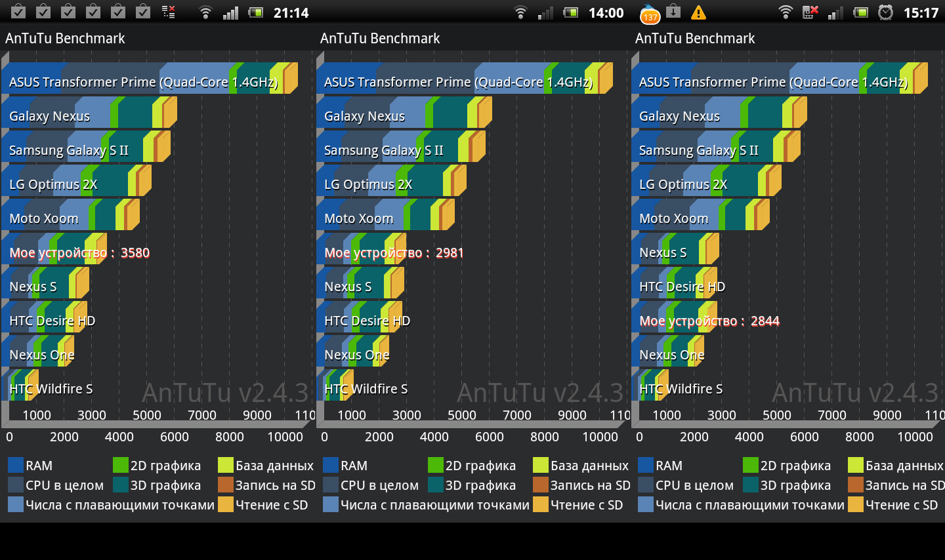Tap the signal strength icon in the 21:14 status bar
The image size is (945, 560).
(230, 12)
